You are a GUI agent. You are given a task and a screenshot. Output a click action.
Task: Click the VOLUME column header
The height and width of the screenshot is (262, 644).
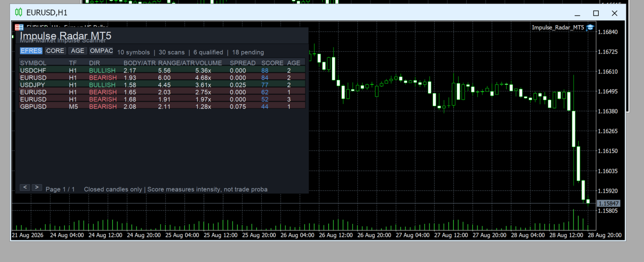tap(209, 63)
